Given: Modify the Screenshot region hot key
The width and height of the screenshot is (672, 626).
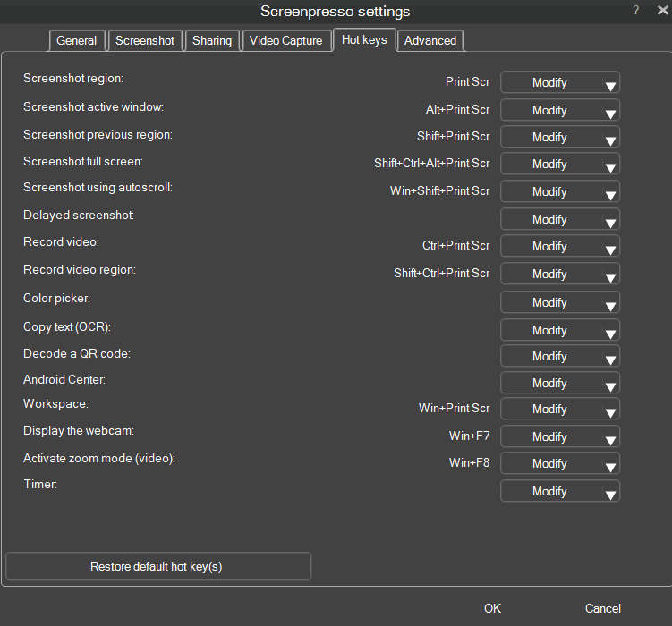Looking at the screenshot, I should pos(550,82).
